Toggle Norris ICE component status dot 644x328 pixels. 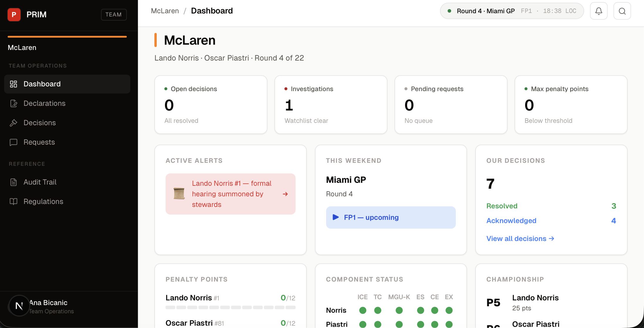tap(363, 310)
